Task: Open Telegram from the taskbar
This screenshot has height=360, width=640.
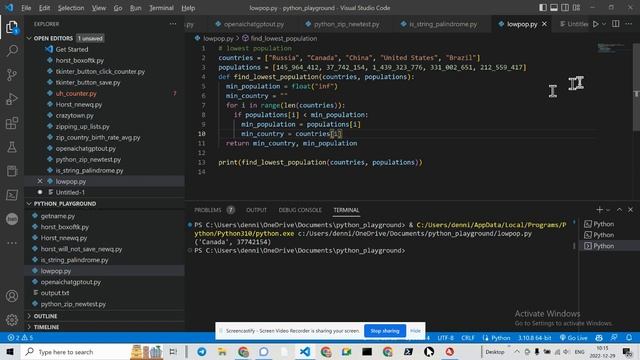Action: [202, 352]
